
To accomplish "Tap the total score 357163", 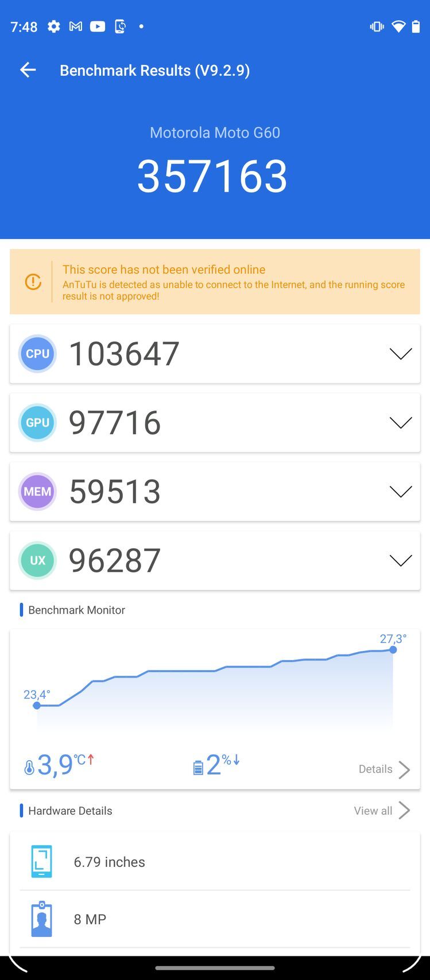I will [212, 176].
